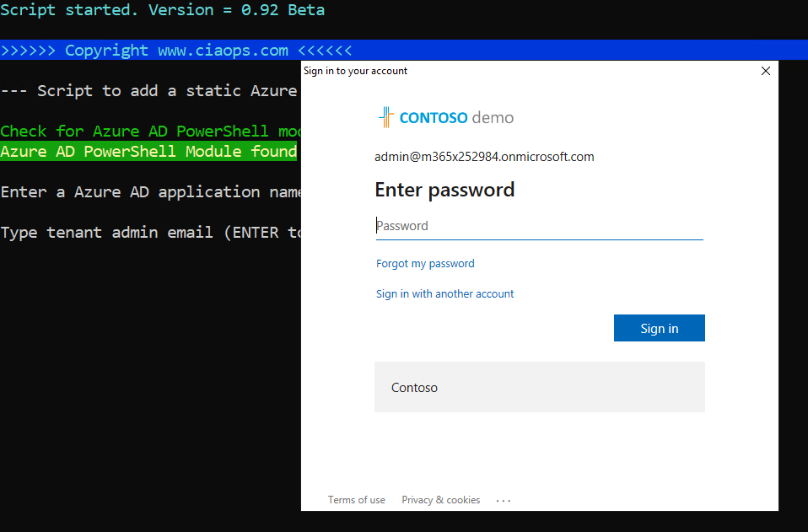Click the 'Azure AD PowerShell Module found' line

(148, 152)
